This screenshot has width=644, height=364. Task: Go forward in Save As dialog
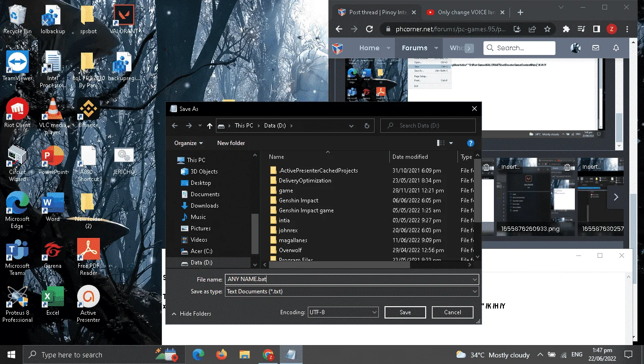click(189, 126)
